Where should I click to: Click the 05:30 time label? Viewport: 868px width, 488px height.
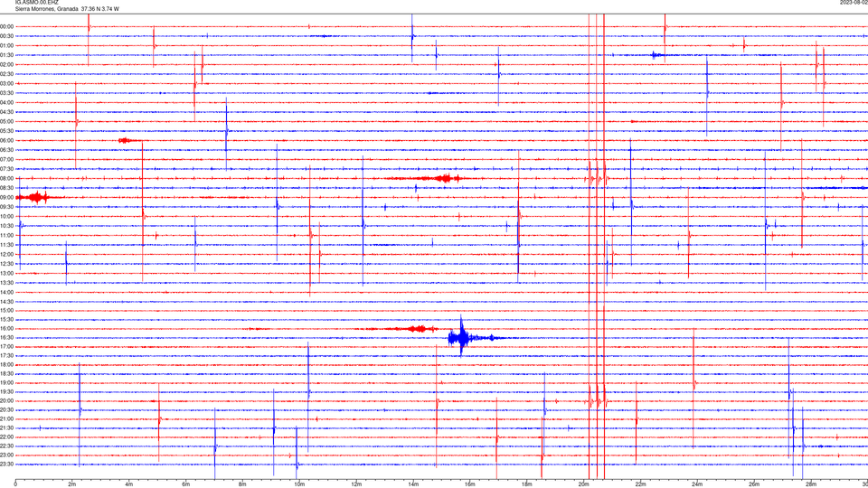[6, 130]
